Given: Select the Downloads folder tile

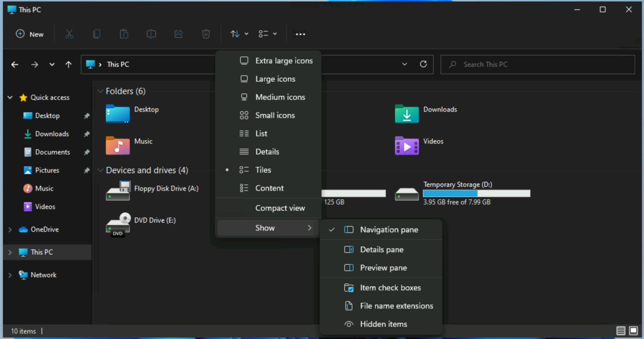Looking at the screenshot, I should pyautogui.click(x=426, y=114).
